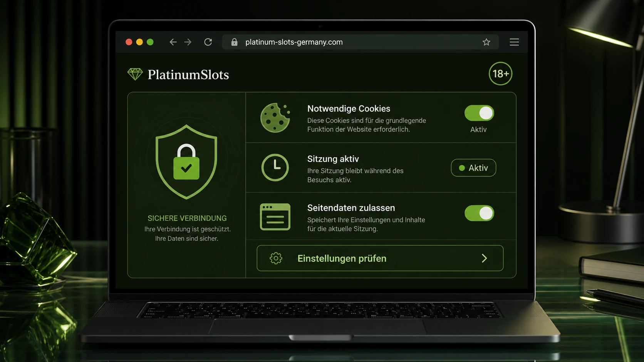The height and width of the screenshot is (362, 644).
Task: Minimize the window with the yellow button
Action: pos(139,42)
